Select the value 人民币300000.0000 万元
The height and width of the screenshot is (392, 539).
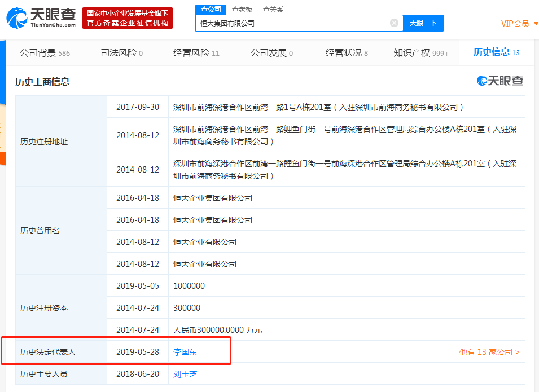(218, 330)
